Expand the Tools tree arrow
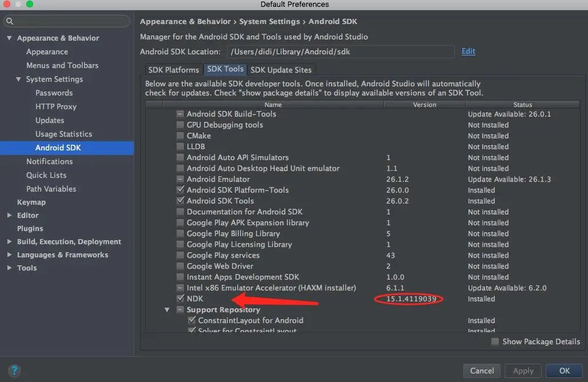This screenshot has height=382, width=588. pos(9,268)
